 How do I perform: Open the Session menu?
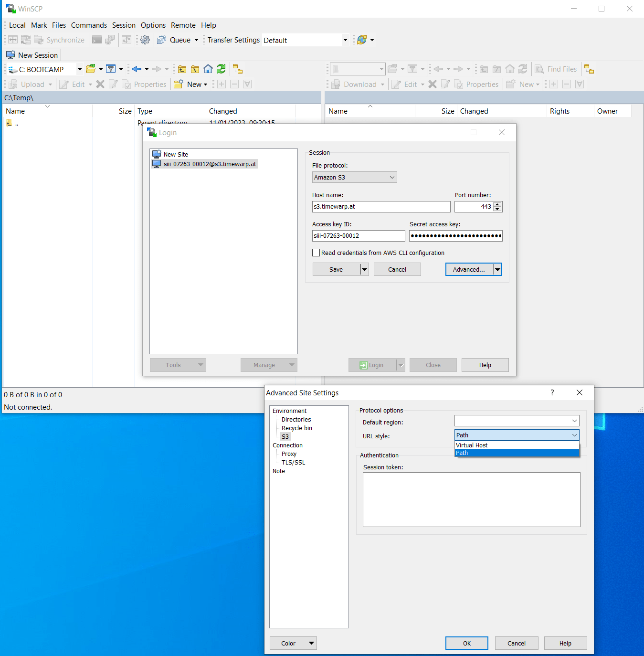[x=124, y=25]
